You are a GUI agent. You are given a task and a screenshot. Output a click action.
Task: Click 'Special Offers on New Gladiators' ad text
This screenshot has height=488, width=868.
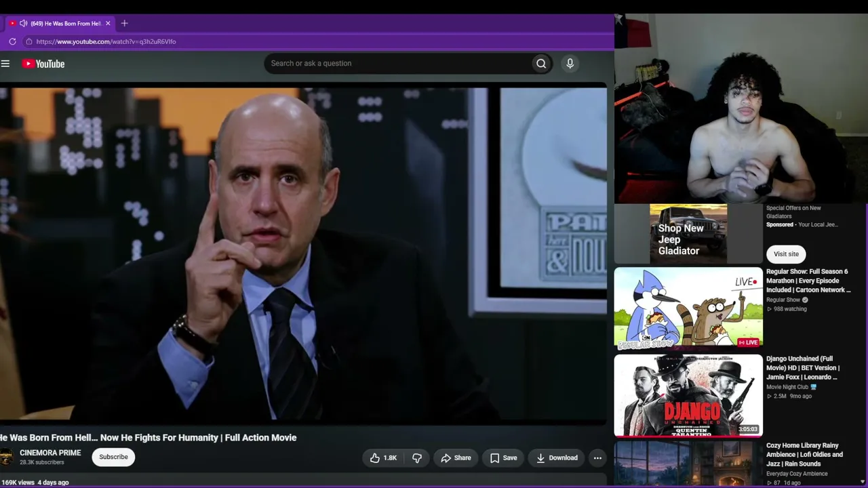point(793,212)
